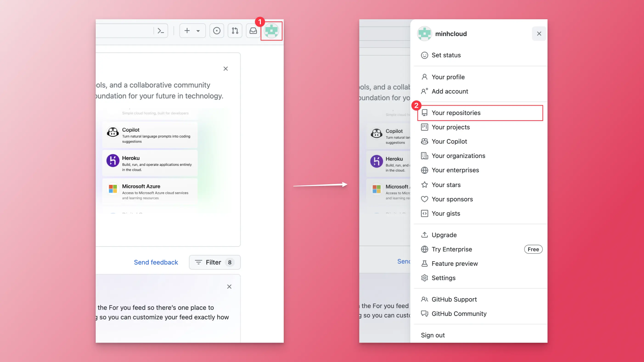Click the globe icon beside Try Enterprise

coord(425,249)
